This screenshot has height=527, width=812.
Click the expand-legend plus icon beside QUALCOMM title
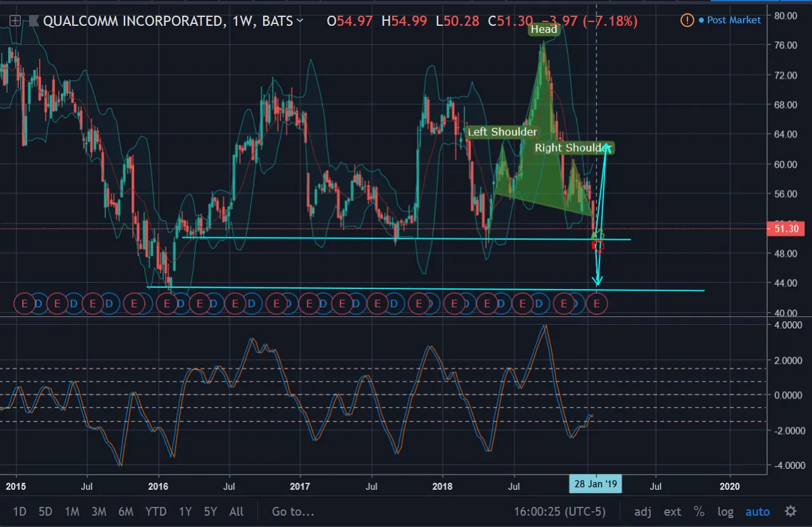pyautogui.click(x=15, y=21)
